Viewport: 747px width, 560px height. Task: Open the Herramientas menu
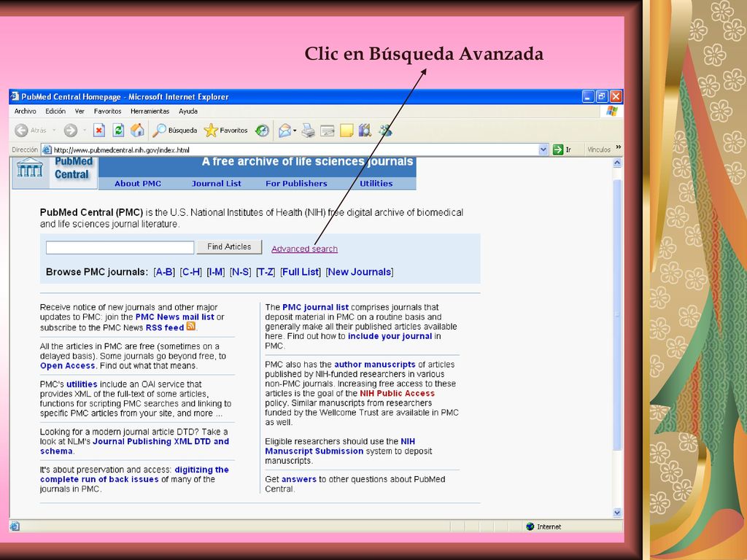pyautogui.click(x=150, y=111)
